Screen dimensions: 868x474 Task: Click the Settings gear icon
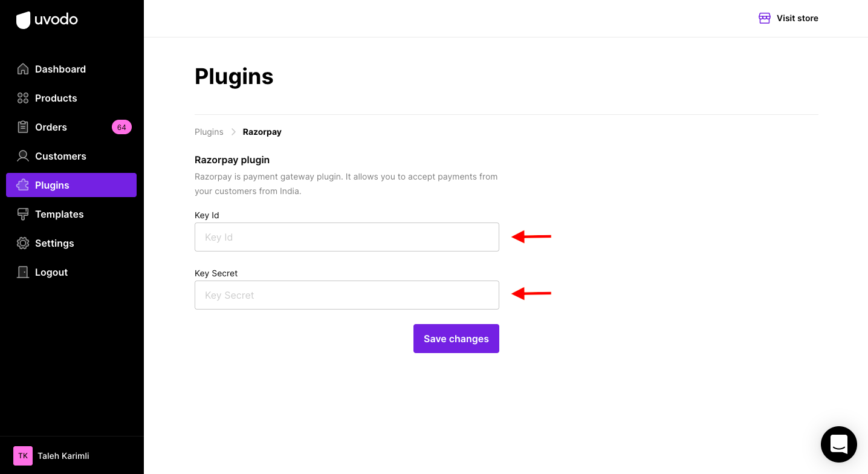click(23, 243)
